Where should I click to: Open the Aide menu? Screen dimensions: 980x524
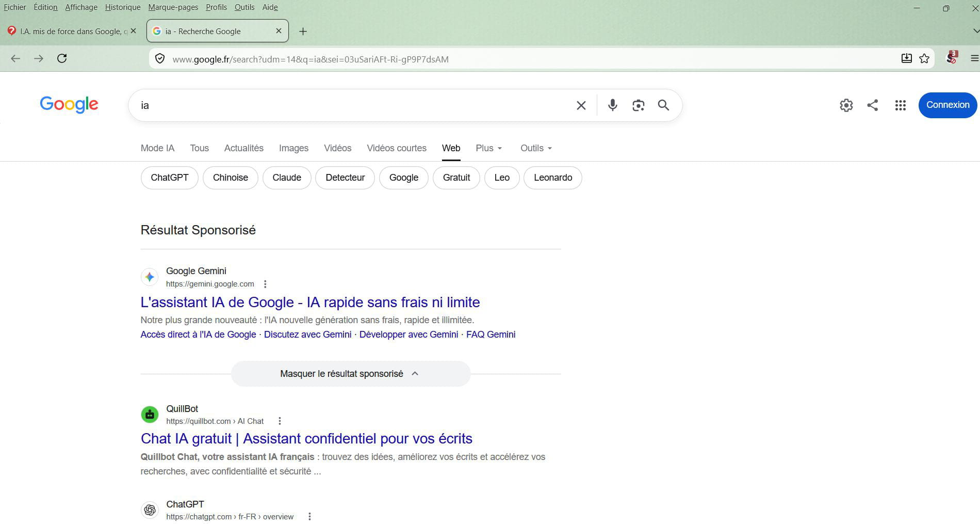pos(270,7)
